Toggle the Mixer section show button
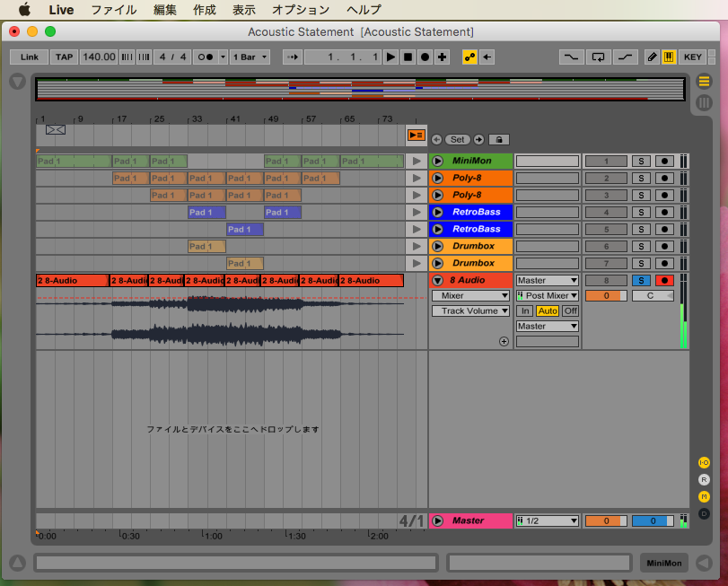728x586 pixels. [704, 497]
